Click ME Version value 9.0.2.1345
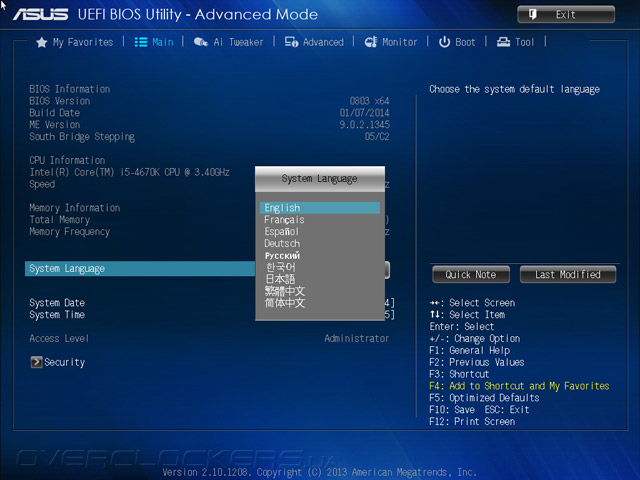Image resolution: width=640 pixels, height=480 pixels. pos(364,124)
